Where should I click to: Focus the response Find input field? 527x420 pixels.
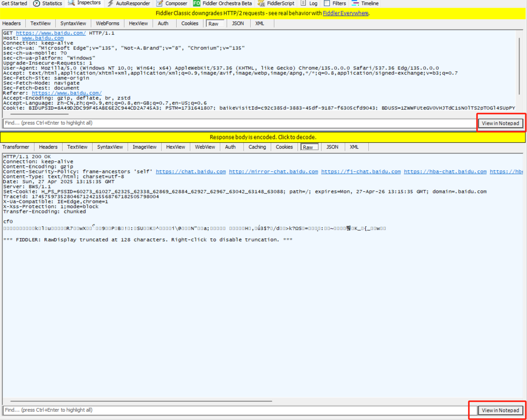click(x=240, y=410)
